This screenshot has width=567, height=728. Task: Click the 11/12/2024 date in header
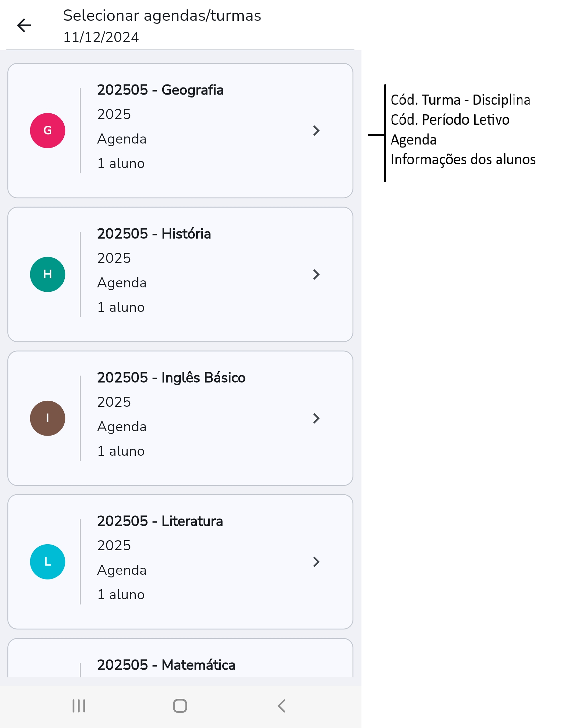(101, 37)
